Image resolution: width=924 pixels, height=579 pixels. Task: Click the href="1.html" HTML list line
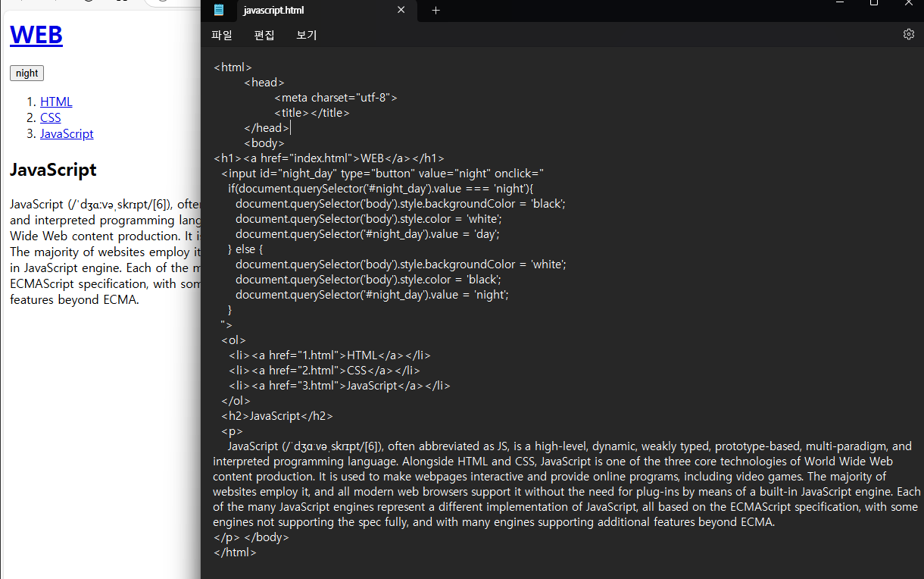(329, 355)
